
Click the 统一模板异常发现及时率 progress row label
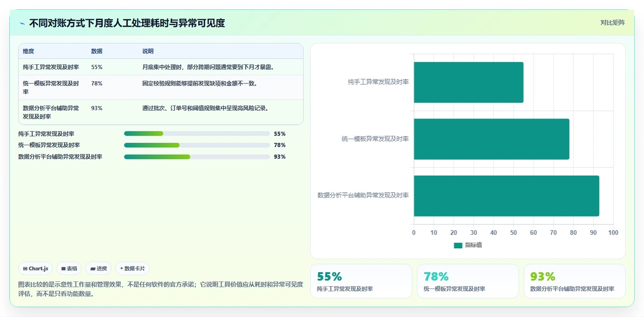tap(49, 145)
